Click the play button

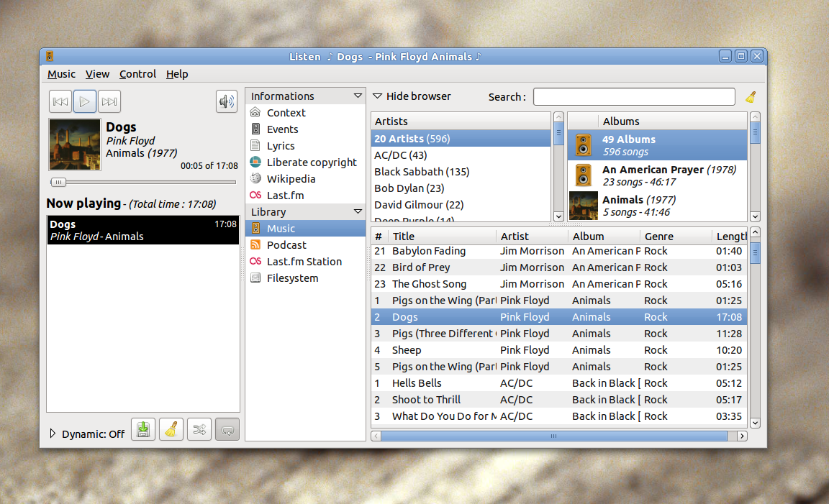pyautogui.click(x=85, y=101)
